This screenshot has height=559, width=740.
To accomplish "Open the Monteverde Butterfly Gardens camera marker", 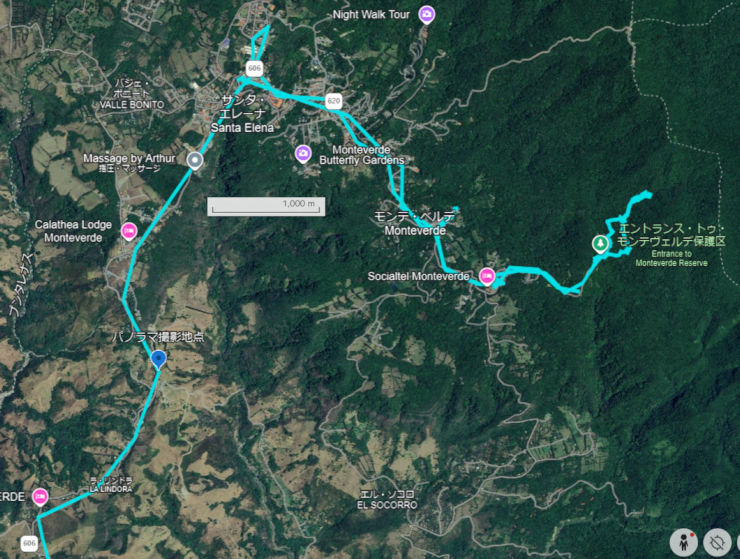I will [x=303, y=154].
